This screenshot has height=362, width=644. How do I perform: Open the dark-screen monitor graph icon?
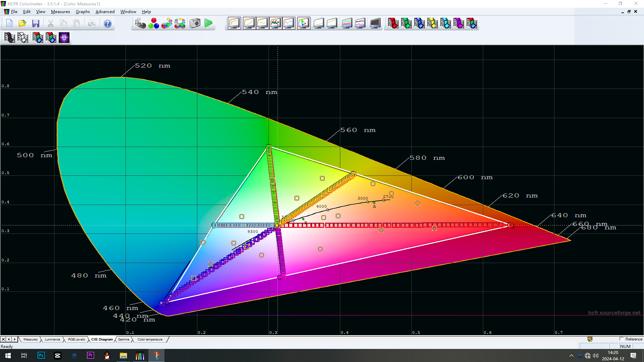click(375, 23)
